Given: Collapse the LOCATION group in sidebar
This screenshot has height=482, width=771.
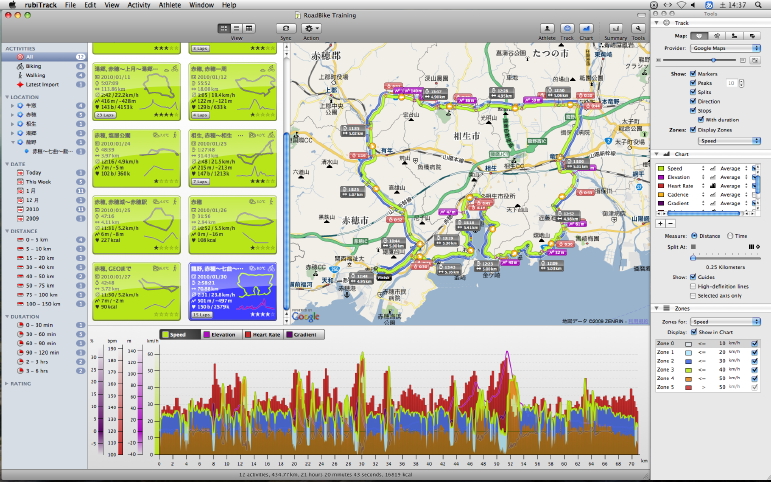Looking at the screenshot, I should (7, 97).
